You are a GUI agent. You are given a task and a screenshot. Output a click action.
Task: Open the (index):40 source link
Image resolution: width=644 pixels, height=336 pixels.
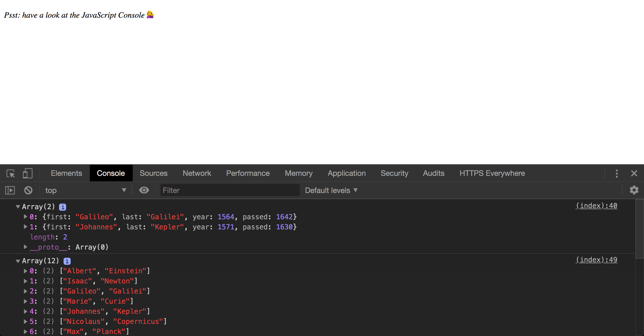(x=596, y=206)
